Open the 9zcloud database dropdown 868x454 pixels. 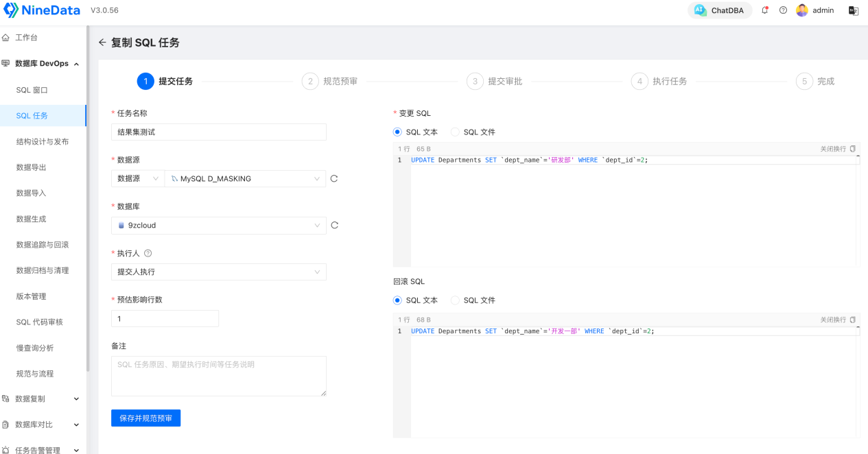pos(218,225)
